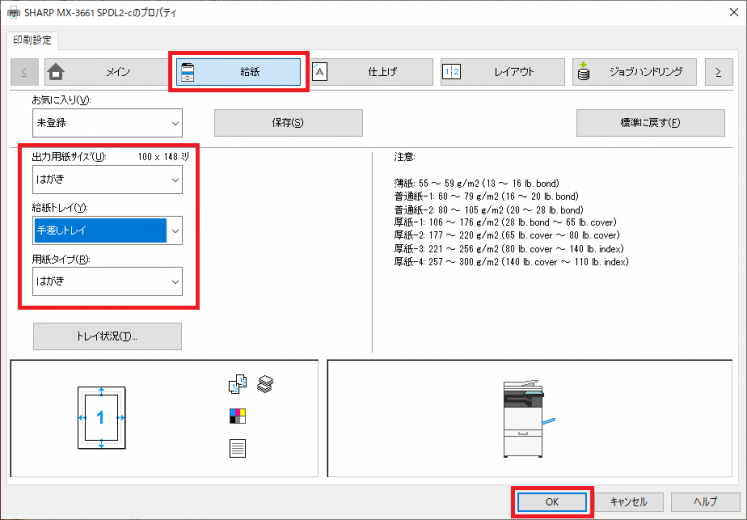The height and width of the screenshot is (520, 747).
Task: Click the page preview thumbnail
Action: click(x=100, y=418)
